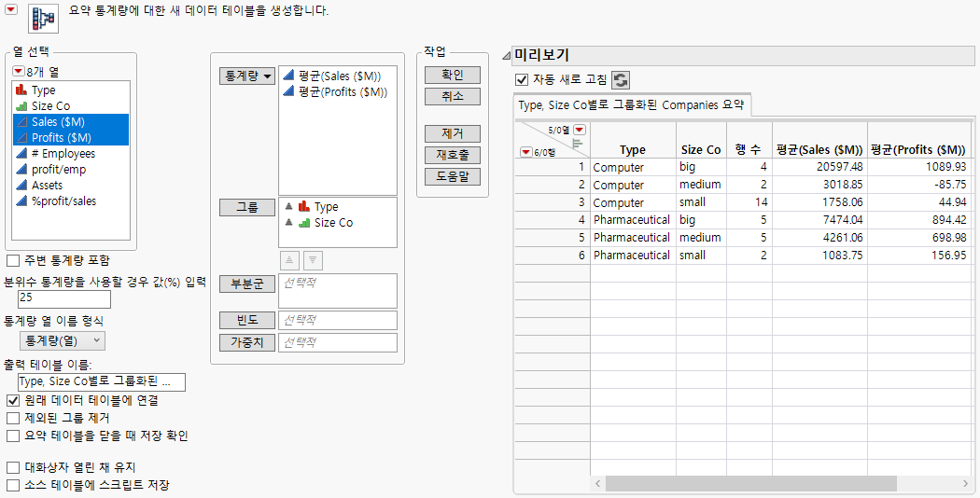Click the Summary platform icon
Viewport: 980px width, 498px height.
point(43,18)
